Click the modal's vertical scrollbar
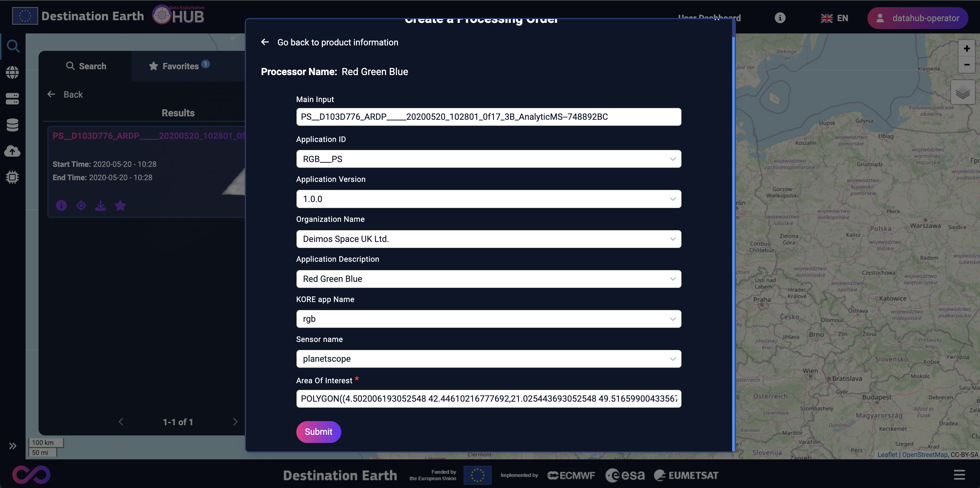Image resolution: width=980 pixels, height=488 pixels. point(733,244)
